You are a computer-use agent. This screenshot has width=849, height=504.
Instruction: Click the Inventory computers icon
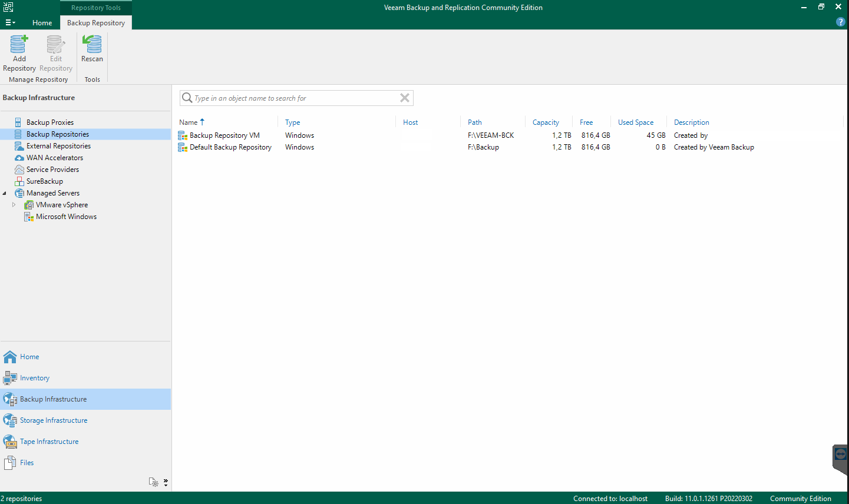coord(10,378)
